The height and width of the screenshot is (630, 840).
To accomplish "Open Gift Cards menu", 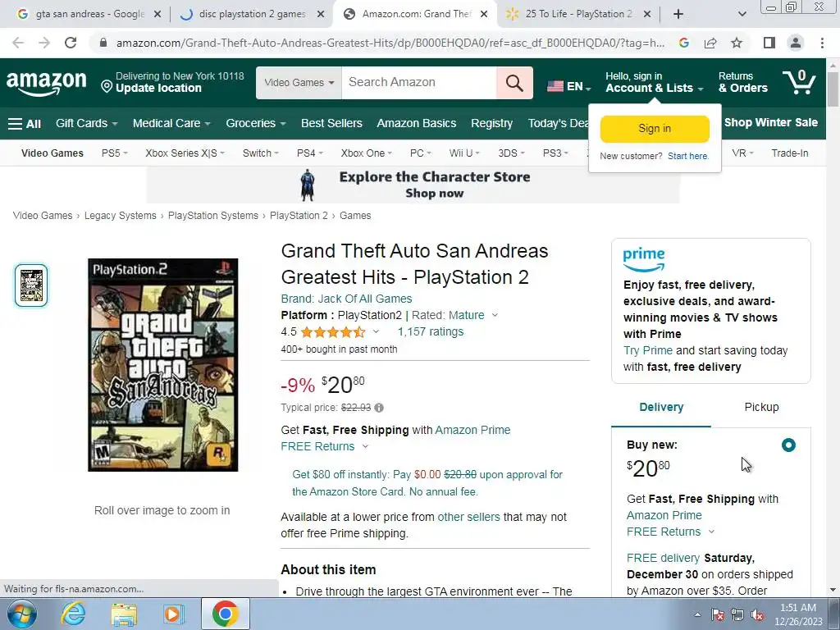I will point(86,123).
